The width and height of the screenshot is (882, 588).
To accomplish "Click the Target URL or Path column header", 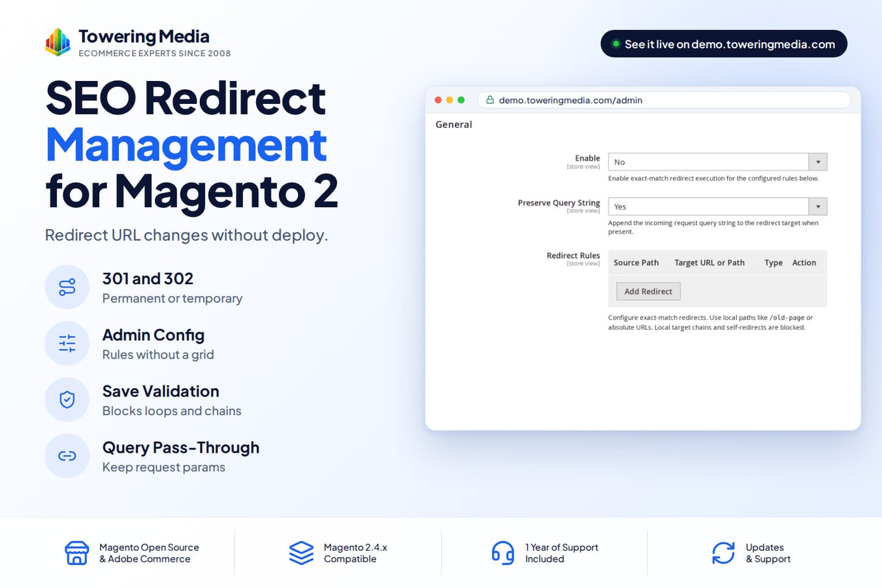I will (x=710, y=263).
